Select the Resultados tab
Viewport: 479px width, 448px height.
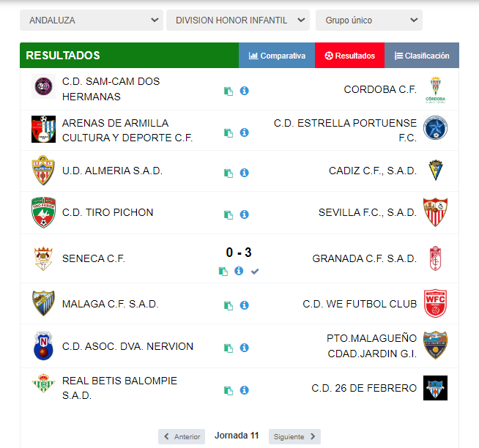(349, 56)
